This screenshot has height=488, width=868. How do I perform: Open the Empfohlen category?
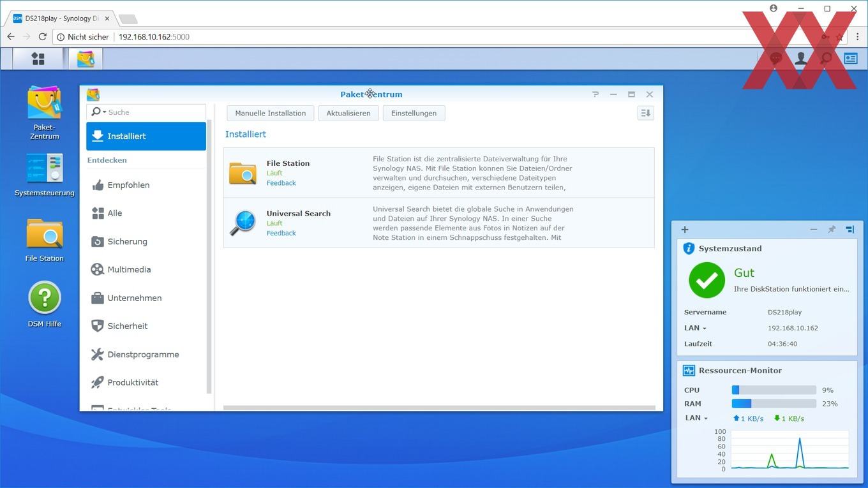(x=146, y=185)
